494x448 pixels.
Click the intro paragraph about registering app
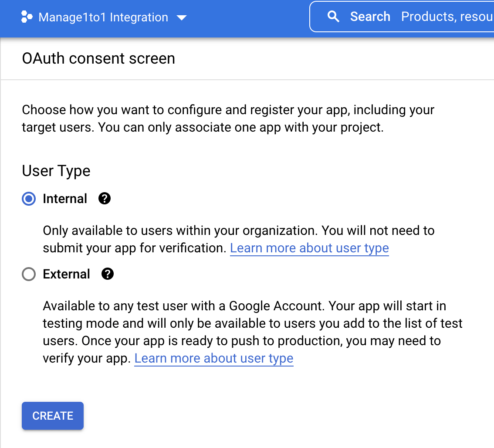point(228,119)
